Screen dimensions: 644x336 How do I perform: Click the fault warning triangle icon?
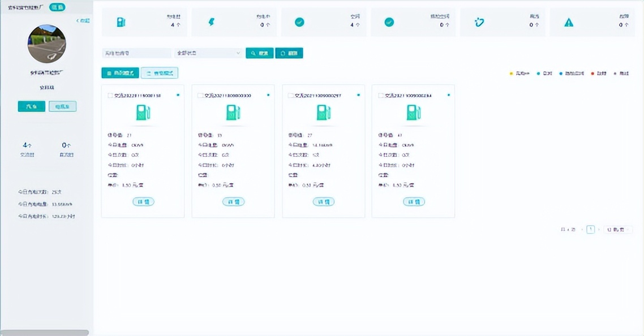coord(568,21)
